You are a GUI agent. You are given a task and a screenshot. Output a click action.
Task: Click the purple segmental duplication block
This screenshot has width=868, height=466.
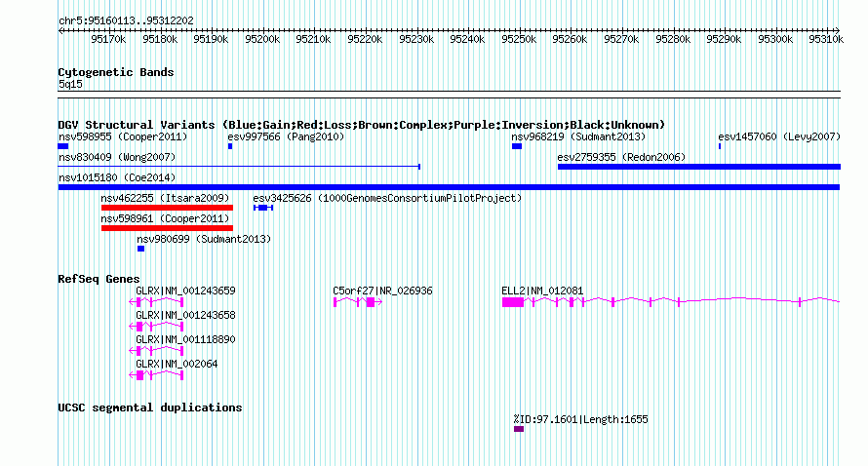coord(519,429)
